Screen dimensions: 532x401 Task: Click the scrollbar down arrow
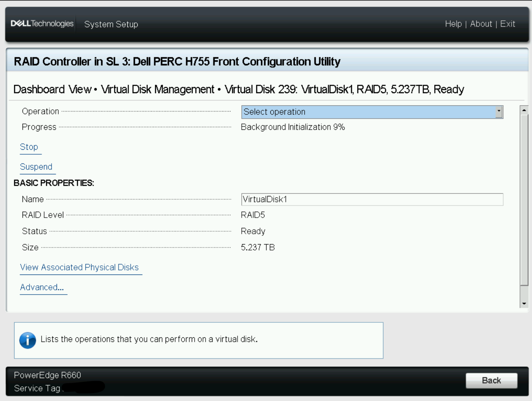click(524, 304)
